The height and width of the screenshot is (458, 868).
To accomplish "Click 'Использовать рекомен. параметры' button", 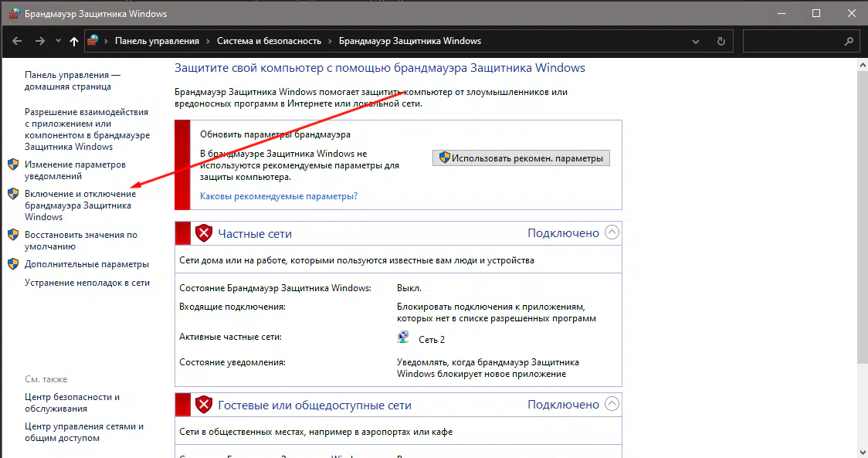I will tap(521, 158).
